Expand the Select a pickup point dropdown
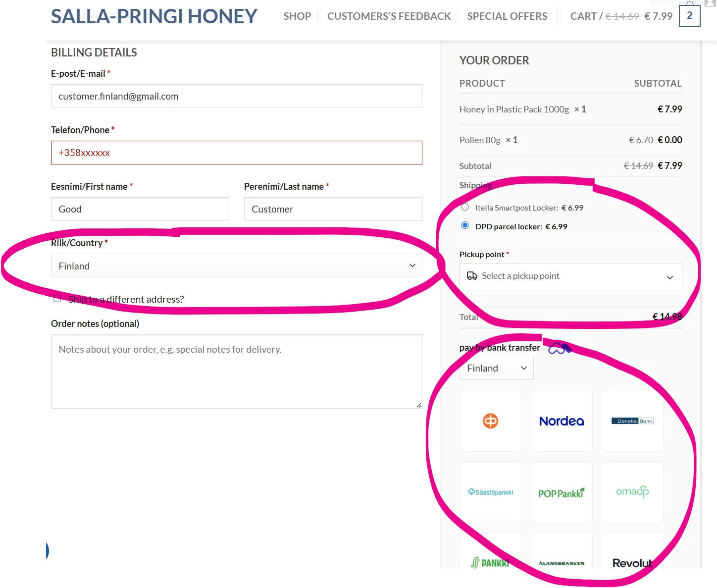 tap(570, 276)
